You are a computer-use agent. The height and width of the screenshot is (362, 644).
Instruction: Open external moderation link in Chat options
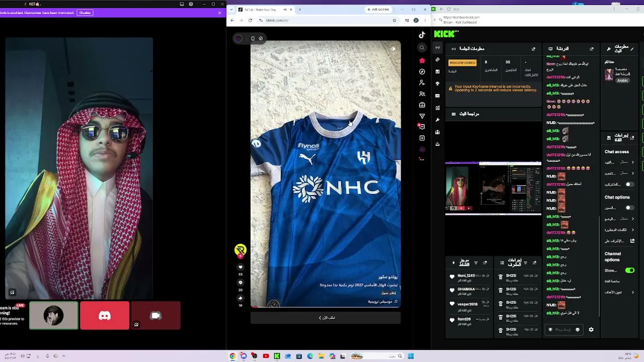point(632,241)
